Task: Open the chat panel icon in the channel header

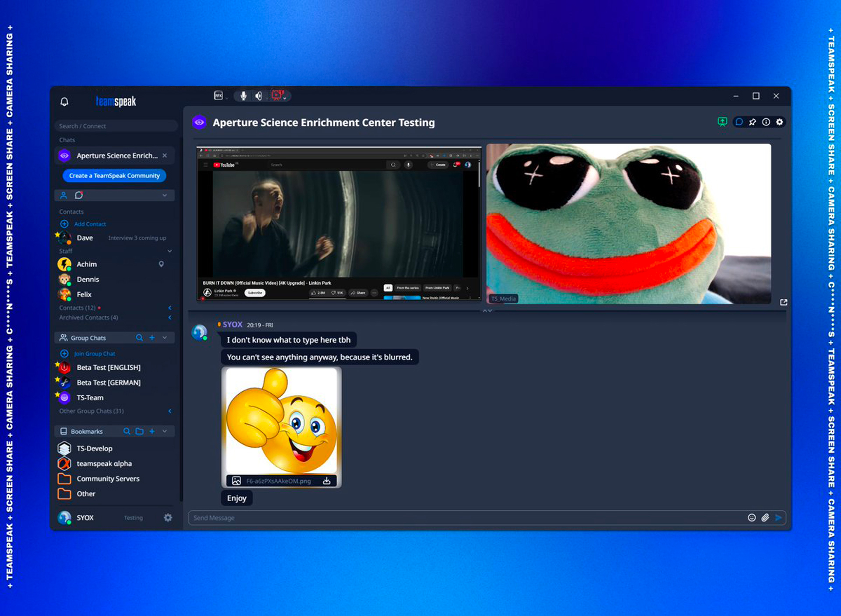Action: [739, 122]
